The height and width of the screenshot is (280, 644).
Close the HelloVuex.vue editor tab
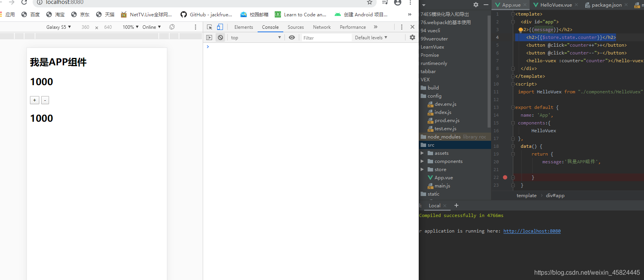click(576, 5)
